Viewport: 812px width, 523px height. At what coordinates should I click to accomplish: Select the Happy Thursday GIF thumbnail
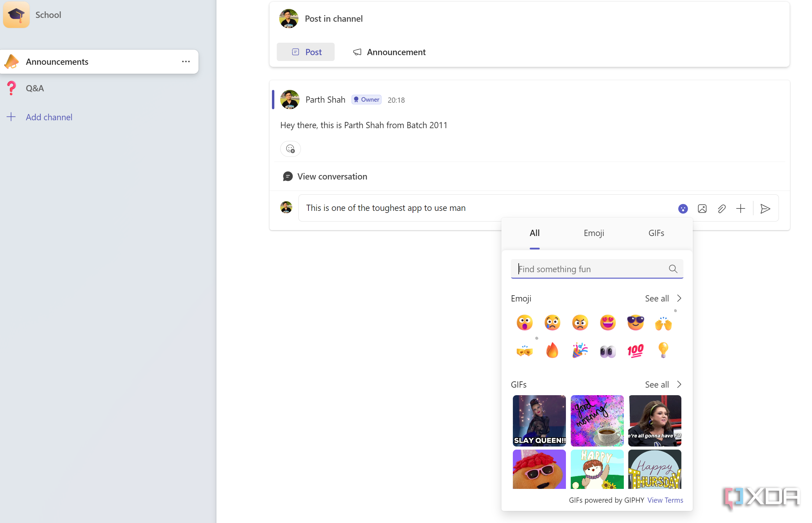(x=654, y=469)
